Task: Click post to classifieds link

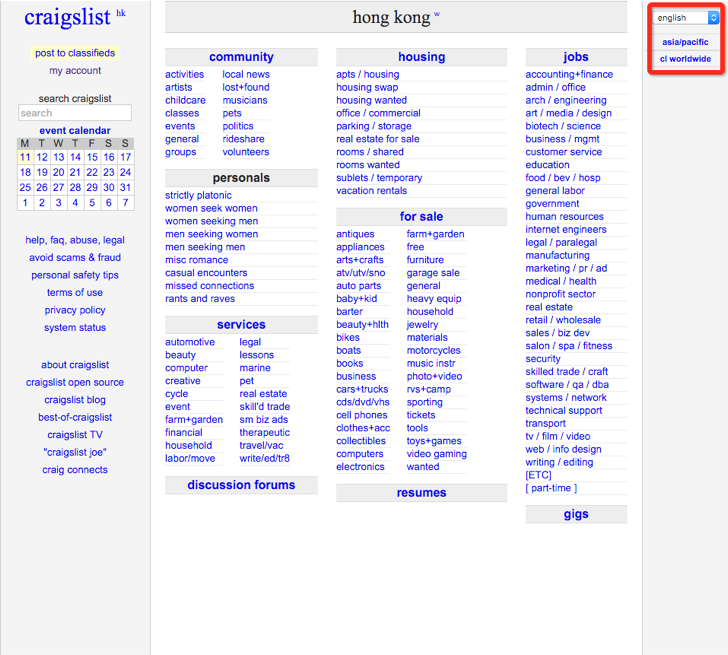Action: coord(75,53)
